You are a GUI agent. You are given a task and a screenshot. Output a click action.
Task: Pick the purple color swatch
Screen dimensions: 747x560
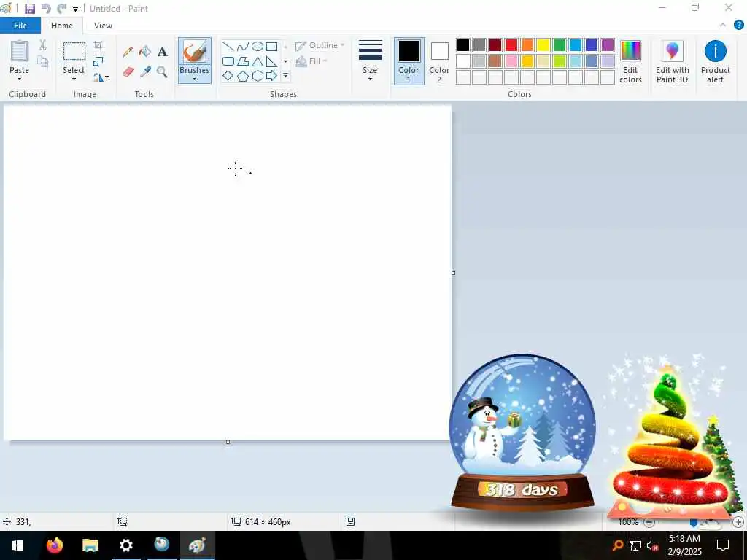(608, 45)
